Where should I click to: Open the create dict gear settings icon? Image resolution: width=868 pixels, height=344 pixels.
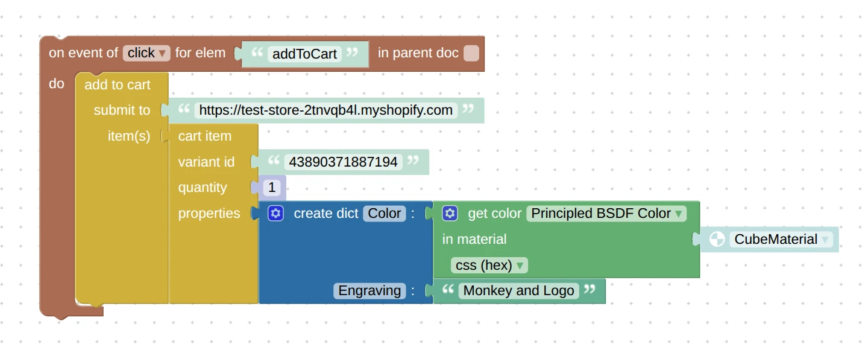(275, 213)
